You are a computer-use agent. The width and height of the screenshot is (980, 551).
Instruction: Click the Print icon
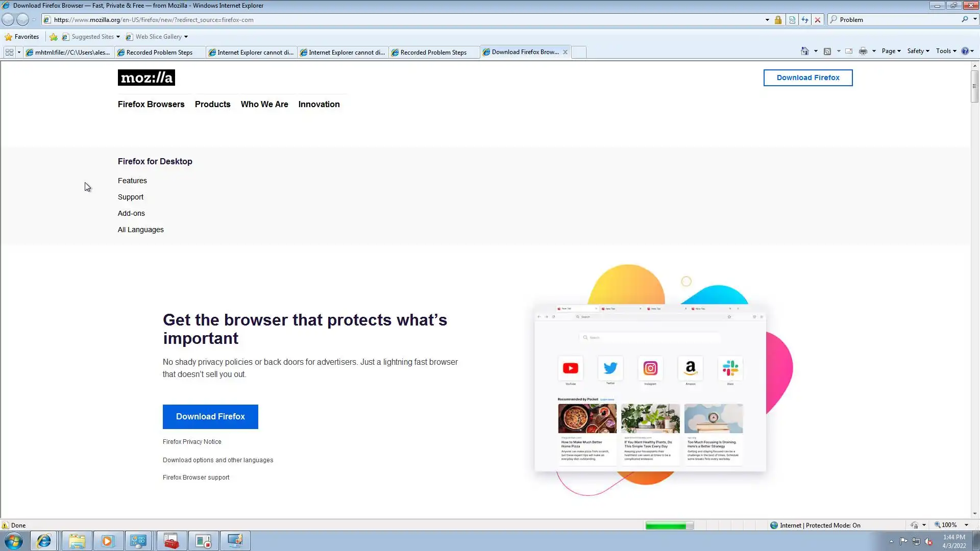(863, 51)
